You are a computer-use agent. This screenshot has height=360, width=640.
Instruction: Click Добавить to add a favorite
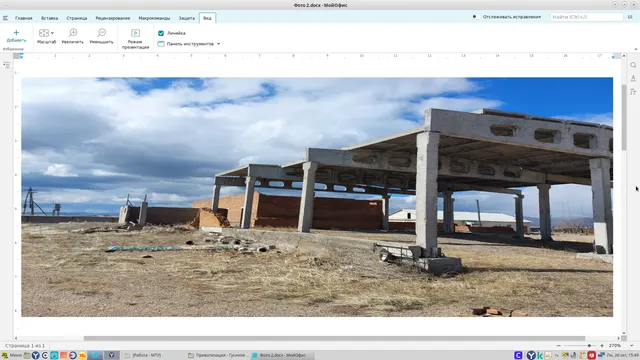tap(16, 36)
